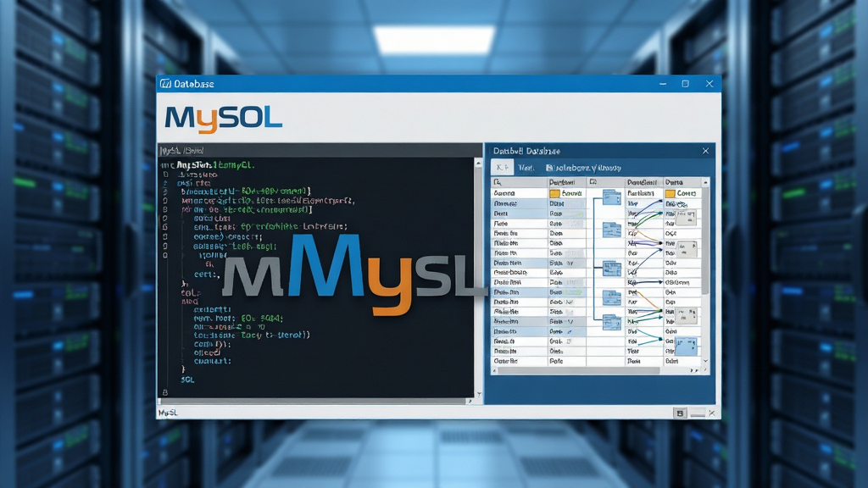This screenshot has width=868, height=488.
Task: Open the database panel tab with the document icon
Action: point(583,168)
